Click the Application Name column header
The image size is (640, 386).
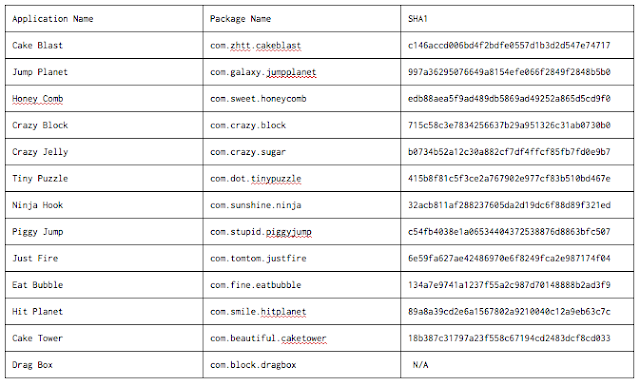point(53,19)
